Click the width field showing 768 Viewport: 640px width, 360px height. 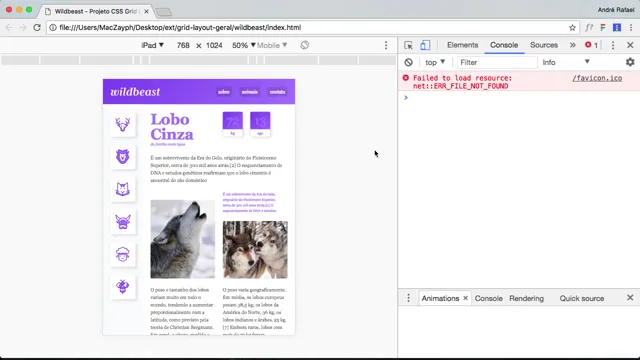click(183, 45)
